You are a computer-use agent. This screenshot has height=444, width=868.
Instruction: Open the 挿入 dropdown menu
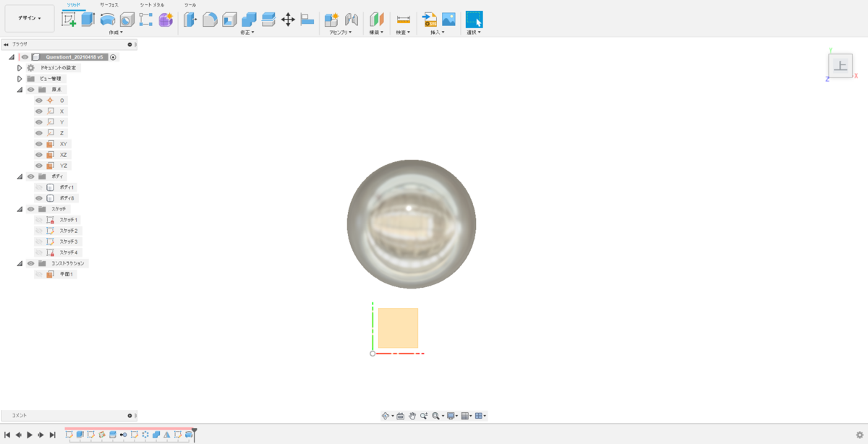coord(439,33)
